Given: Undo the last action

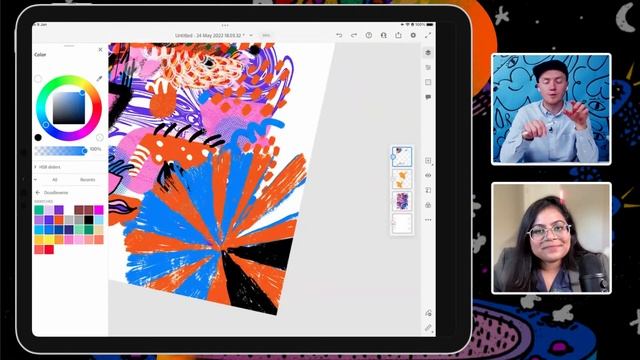Looking at the screenshot, I should pos(339,36).
